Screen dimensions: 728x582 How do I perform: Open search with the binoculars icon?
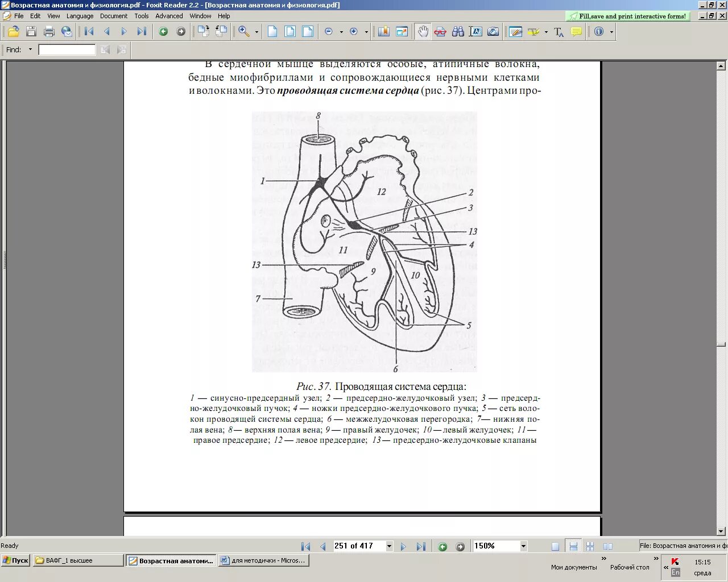(x=458, y=32)
